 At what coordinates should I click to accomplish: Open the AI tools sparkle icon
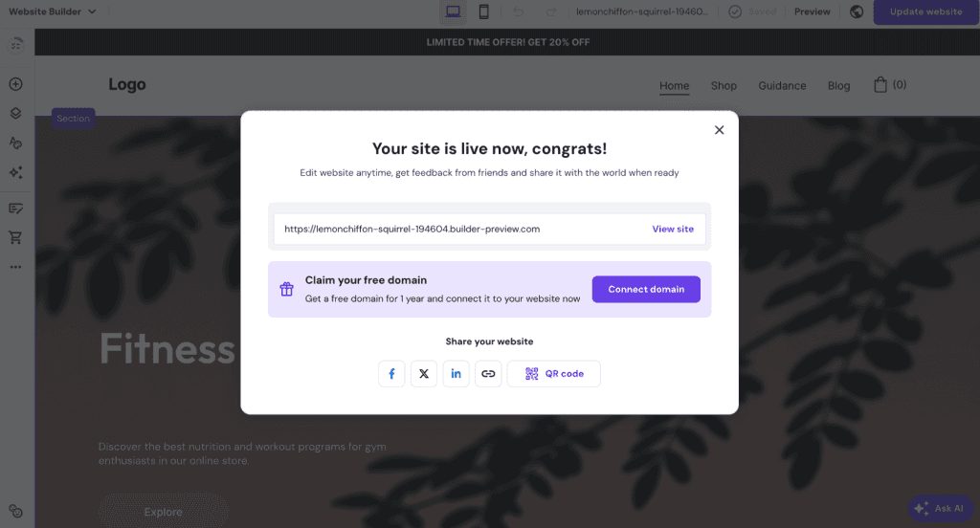coord(15,173)
